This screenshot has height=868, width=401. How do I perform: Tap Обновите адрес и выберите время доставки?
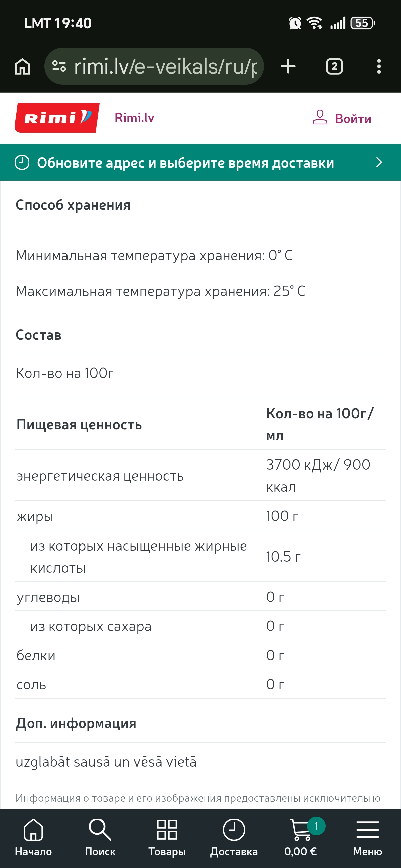point(185,163)
